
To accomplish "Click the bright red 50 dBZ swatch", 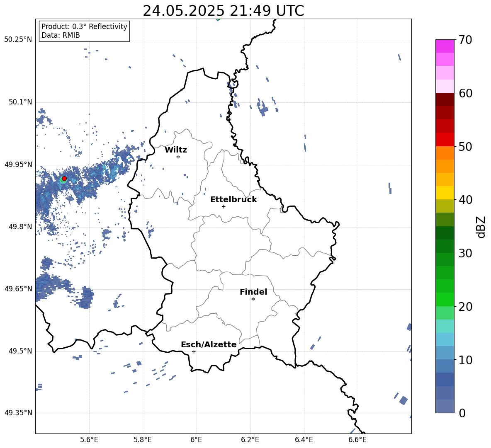I will coord(445,140).
